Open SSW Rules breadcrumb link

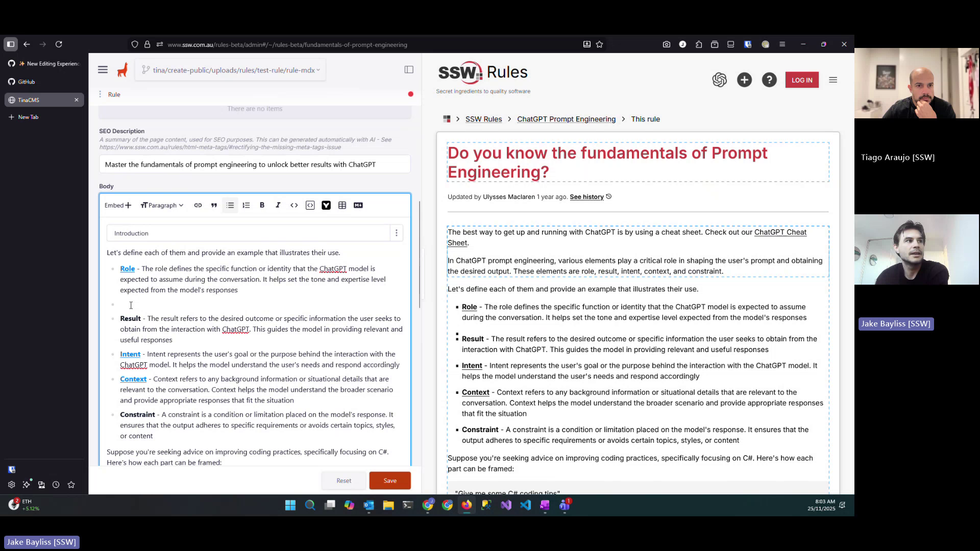pyautogui.click(x=483, y=119)
